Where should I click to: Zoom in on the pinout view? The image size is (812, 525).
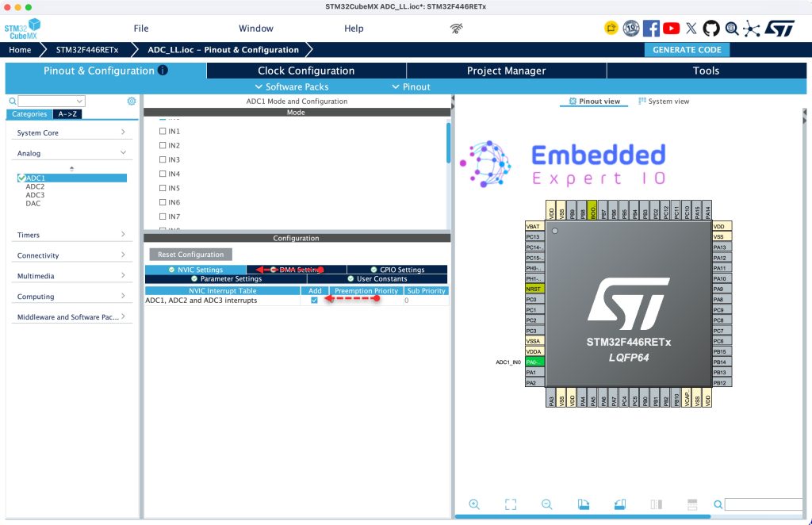pyautogui.click(x=474, y=504)
